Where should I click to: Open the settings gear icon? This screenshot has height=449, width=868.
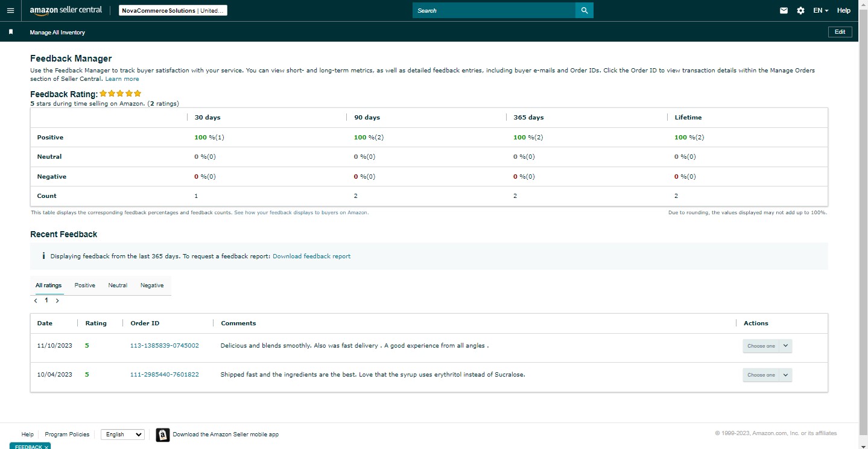coord(800,10)
